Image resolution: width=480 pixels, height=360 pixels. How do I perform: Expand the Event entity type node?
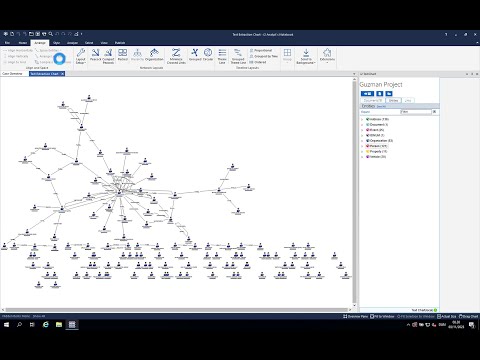(x=362, y=130)
